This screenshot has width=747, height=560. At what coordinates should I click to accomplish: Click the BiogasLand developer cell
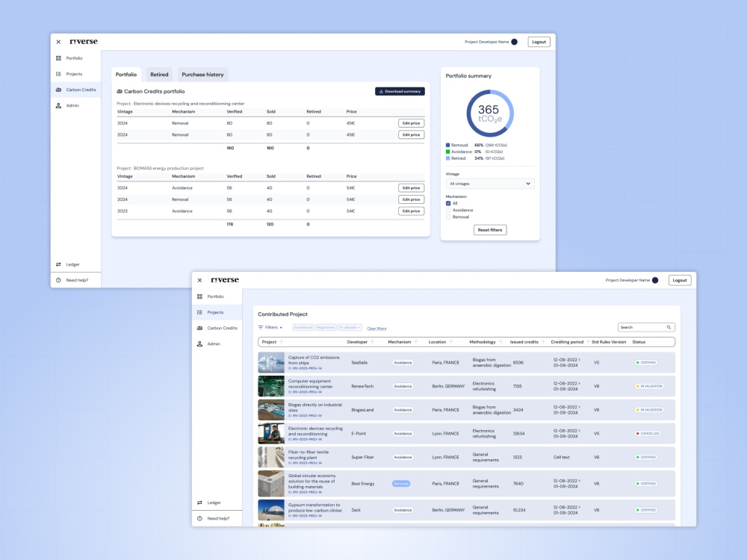(x=362, y=410)
